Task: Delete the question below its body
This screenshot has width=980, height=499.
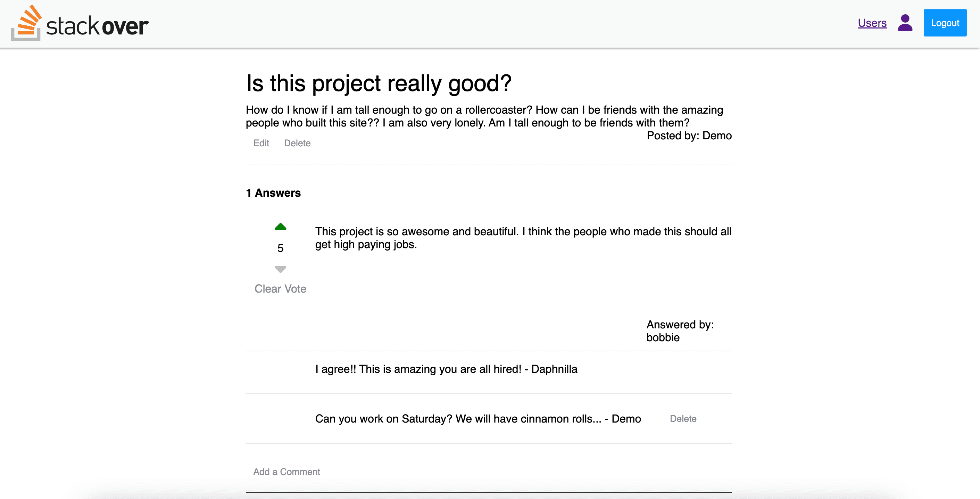Action: [x=297, y=143]
